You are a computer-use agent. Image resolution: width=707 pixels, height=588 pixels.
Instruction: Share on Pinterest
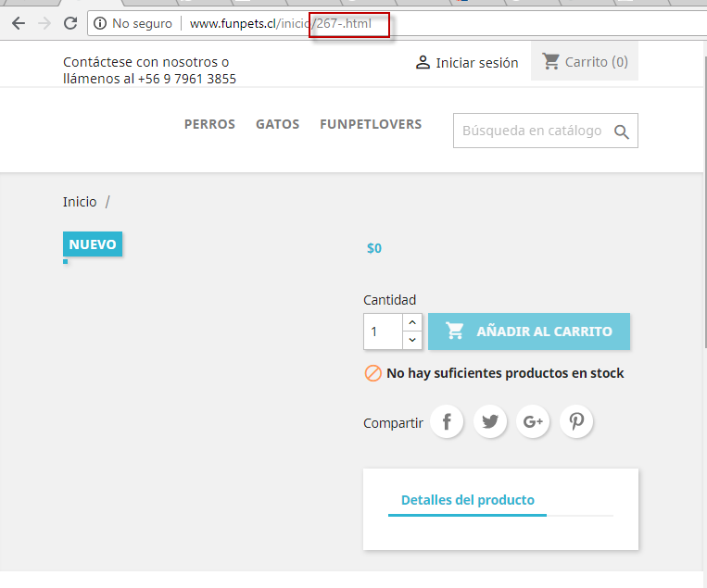tap(576, 421)
